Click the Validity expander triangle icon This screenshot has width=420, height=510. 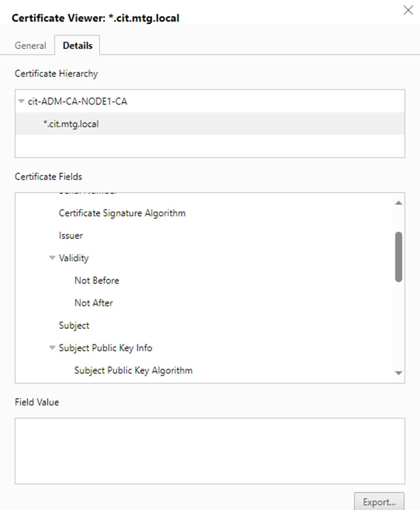coord(52,258)
